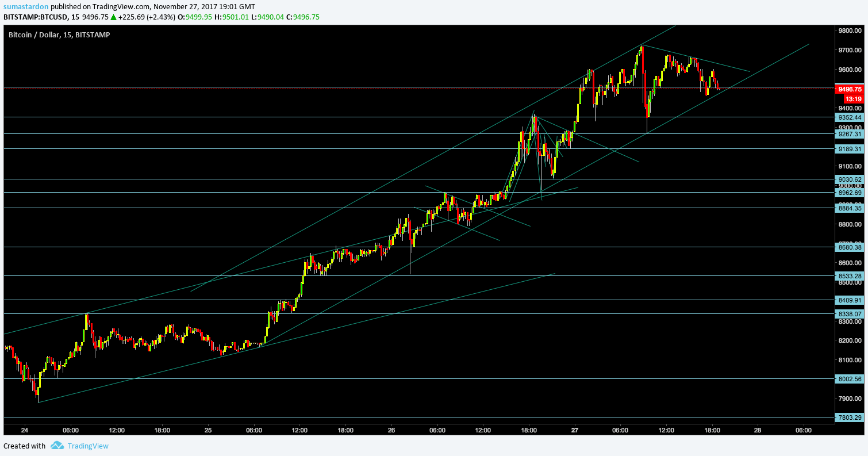868x456 pixels.
Task: Select the +225.69 (+2.43%) change value
Action: pos(148,17)
